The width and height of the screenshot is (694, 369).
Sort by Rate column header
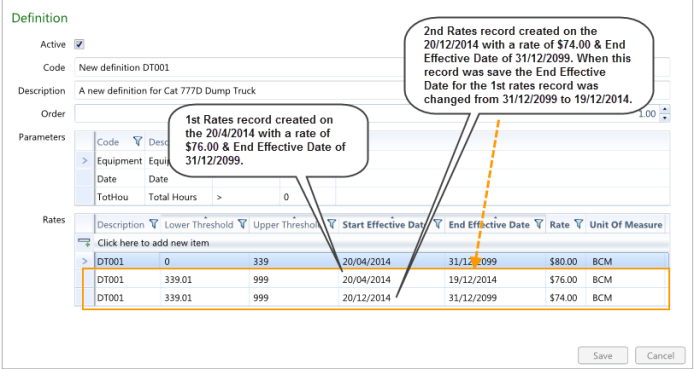(x=559, y=225)
